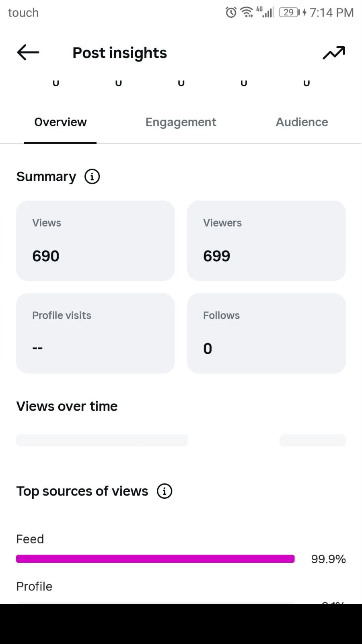This screenshot has height=644, width=362.
Task: Open the Profile visits card
Action: coord(95,333)
